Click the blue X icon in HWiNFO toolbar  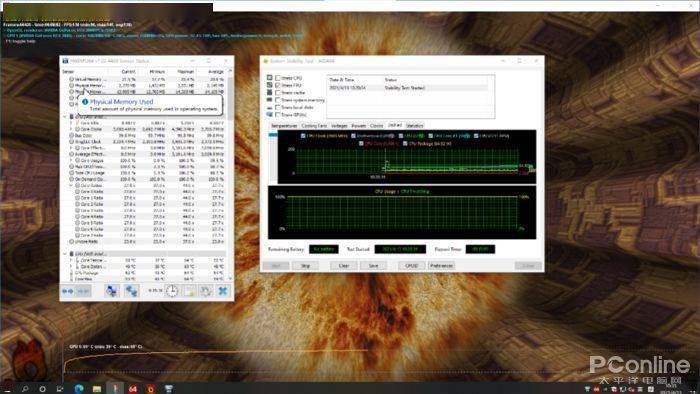(x=223, y=291)
